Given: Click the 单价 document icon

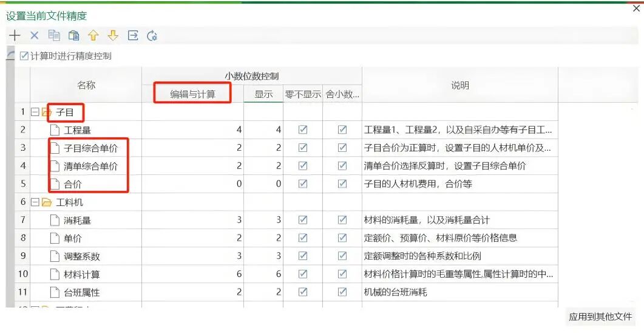Looking at the screenshot, I should coord(55,238).
